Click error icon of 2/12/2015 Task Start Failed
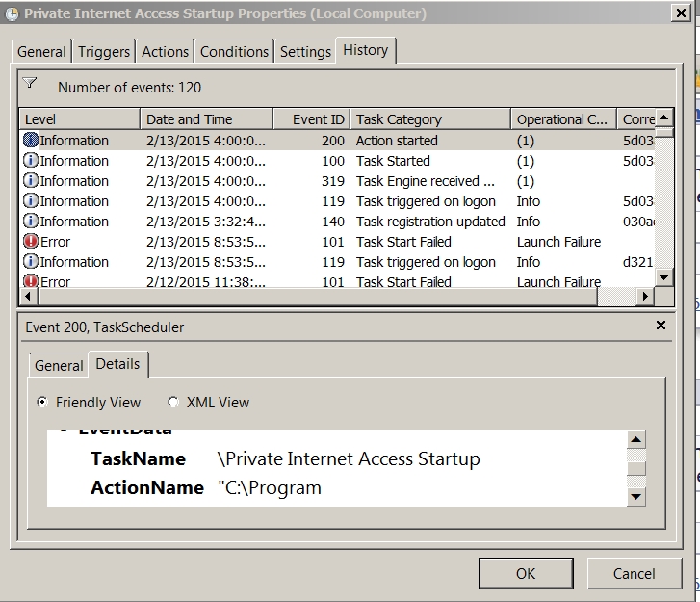Screen dimensions: 700x602 tap(31, 281)
